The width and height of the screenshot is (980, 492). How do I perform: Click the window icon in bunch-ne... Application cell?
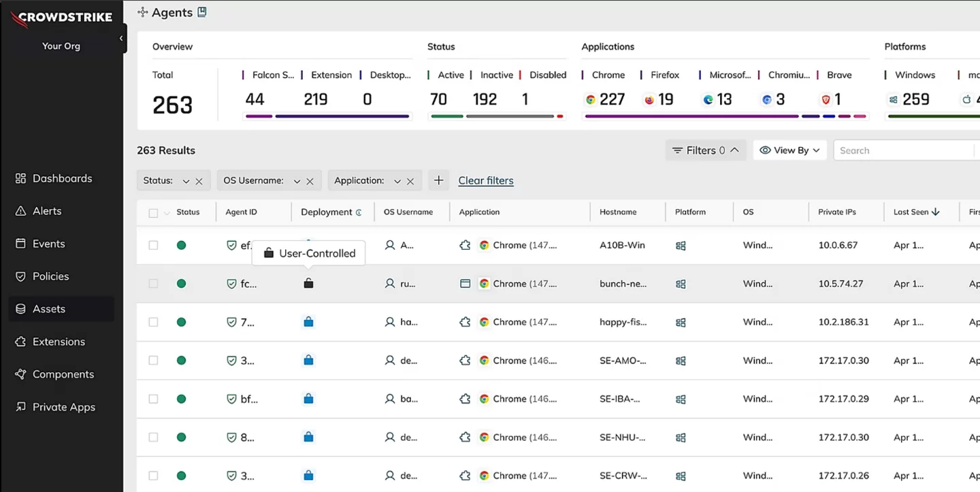[x=465, y=284]
